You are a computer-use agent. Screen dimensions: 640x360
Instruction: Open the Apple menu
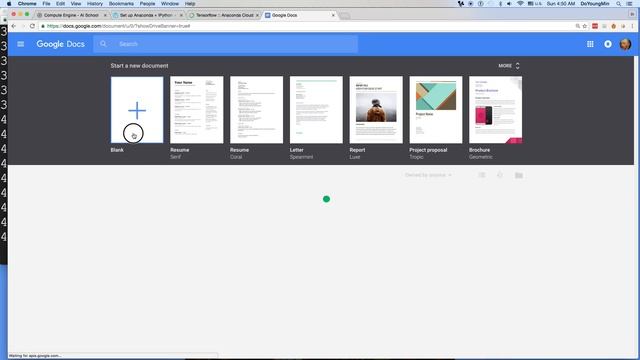[x=9, y=4]
